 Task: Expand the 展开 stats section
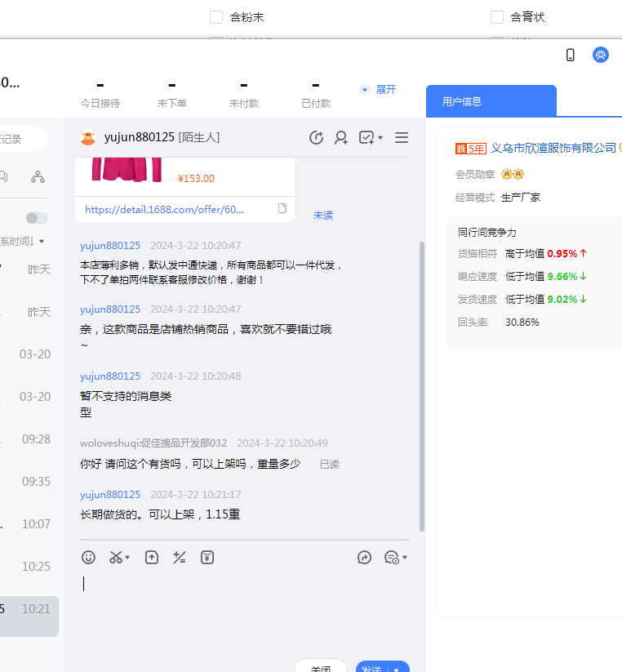pyautogui.click(x=378, y=90)
